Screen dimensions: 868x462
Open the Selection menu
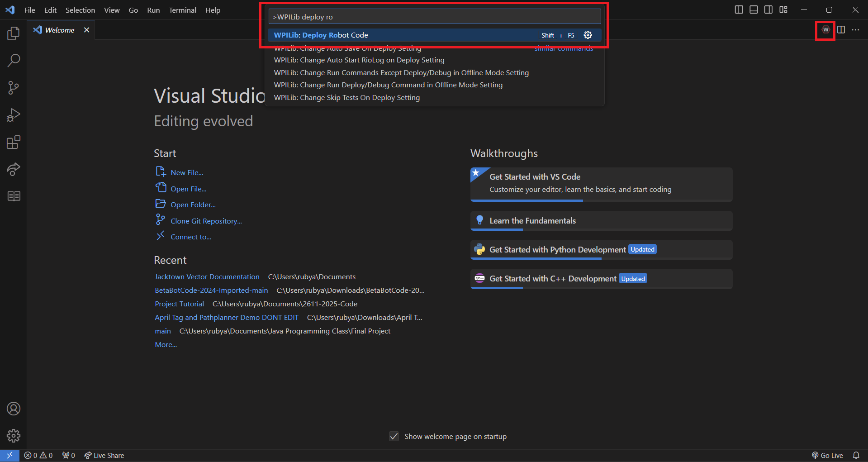(x=80, y=10)
